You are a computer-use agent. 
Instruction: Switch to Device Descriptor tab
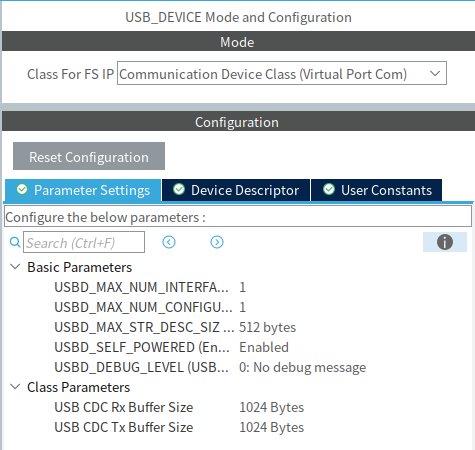[x=236, y=190]
